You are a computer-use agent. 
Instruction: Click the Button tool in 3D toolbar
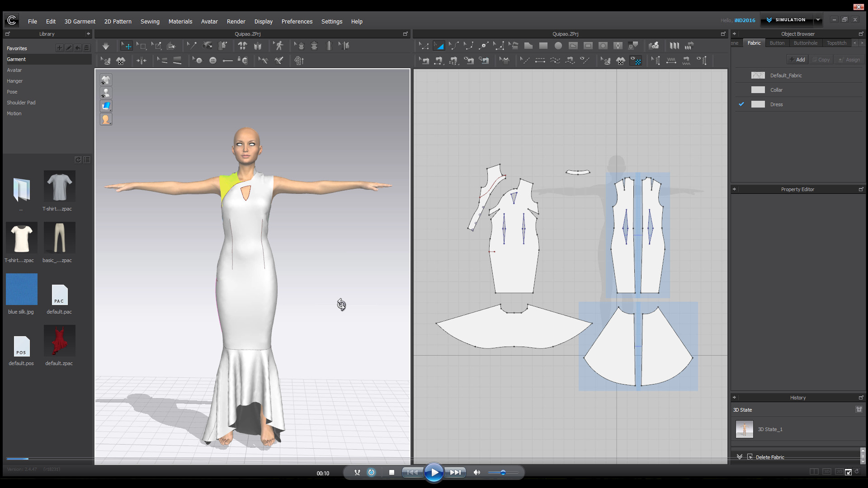[x=213, y=61]
